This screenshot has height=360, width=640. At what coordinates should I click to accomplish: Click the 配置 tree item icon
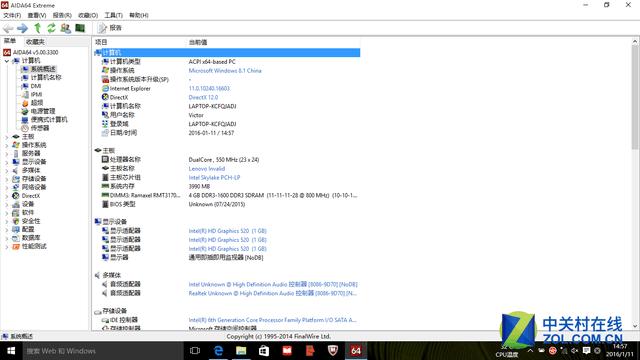[x=16, y=229]
